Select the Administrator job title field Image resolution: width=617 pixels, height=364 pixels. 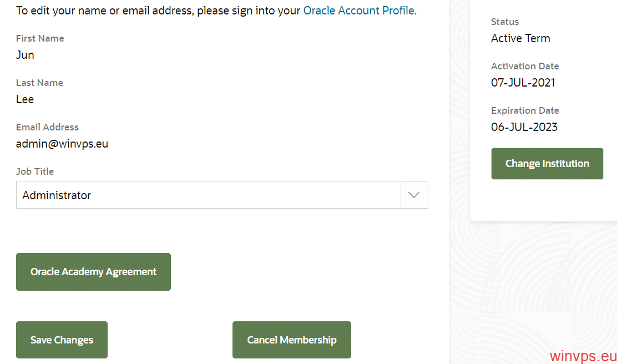[x=222, y=195]
